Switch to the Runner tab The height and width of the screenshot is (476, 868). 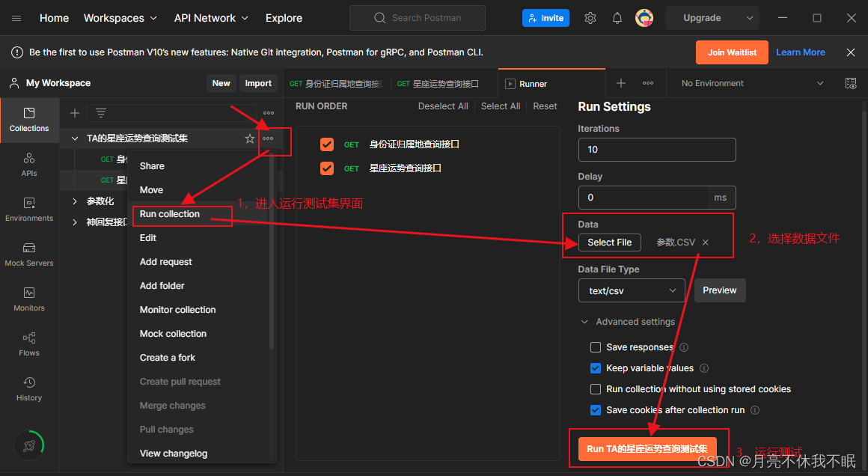point(551,84)
